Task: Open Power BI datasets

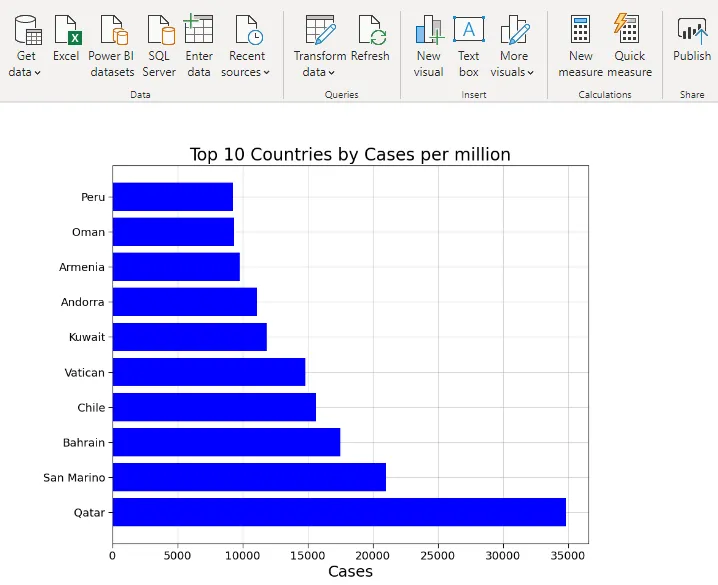Action: click(111, 30)
